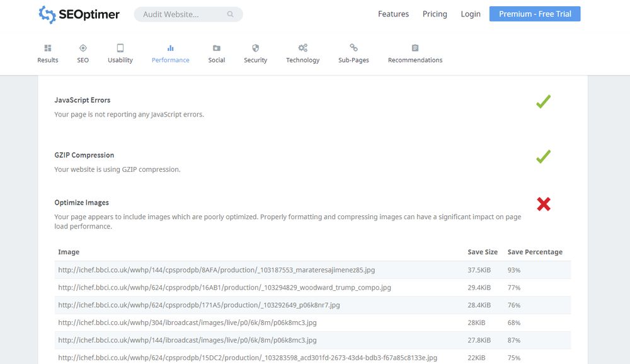Click the search magnifier icon

click(x=231, y=14)
